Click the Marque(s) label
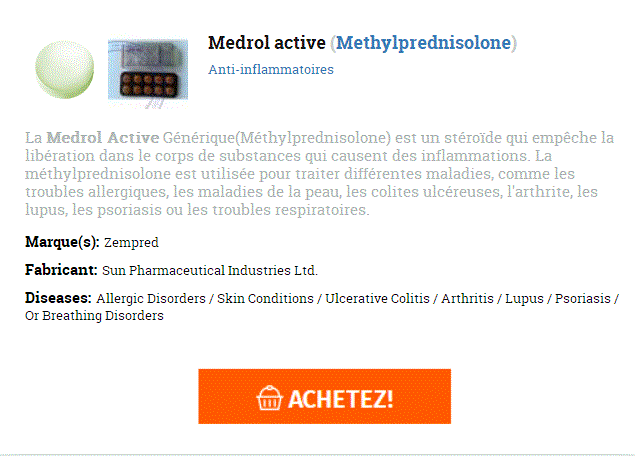Screen dimensions: 635x456 pyautogui.click(x=62, y=242)
